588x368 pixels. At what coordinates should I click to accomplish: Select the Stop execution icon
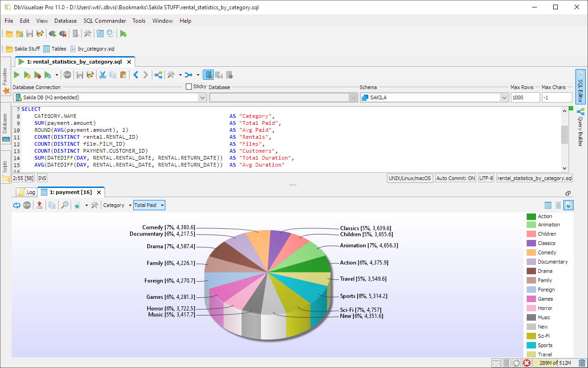coord(67,74)
